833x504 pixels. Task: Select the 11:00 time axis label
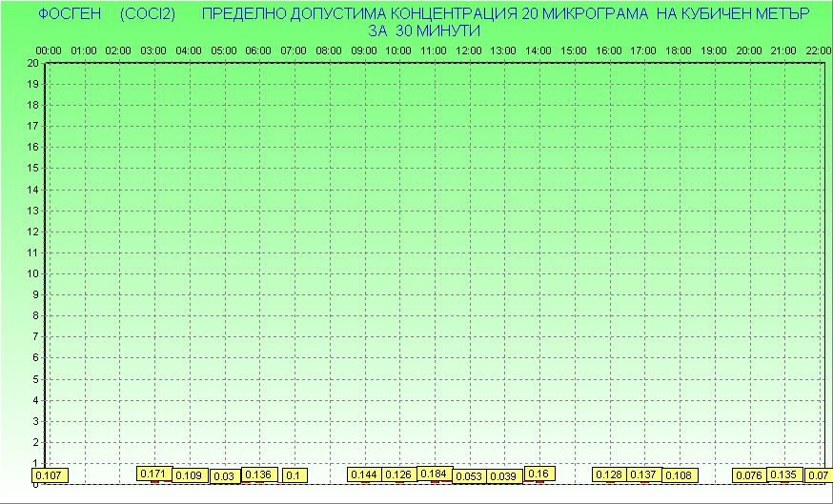[434, 51]
